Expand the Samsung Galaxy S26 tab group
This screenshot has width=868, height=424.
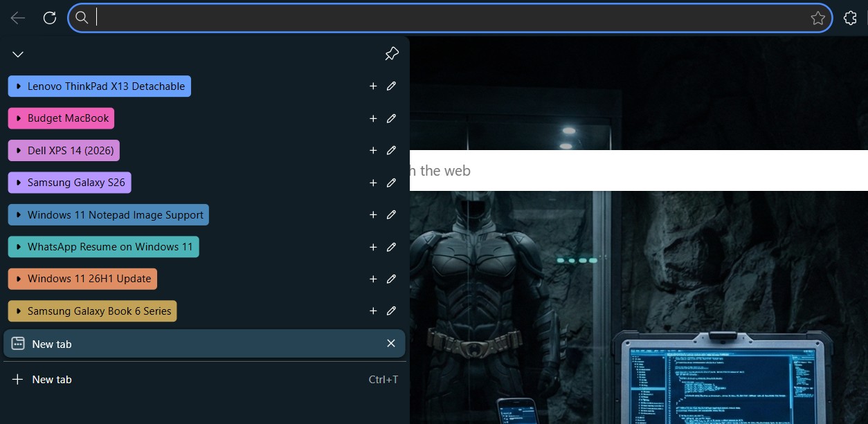pyautogui.click(x=69, y=182)
